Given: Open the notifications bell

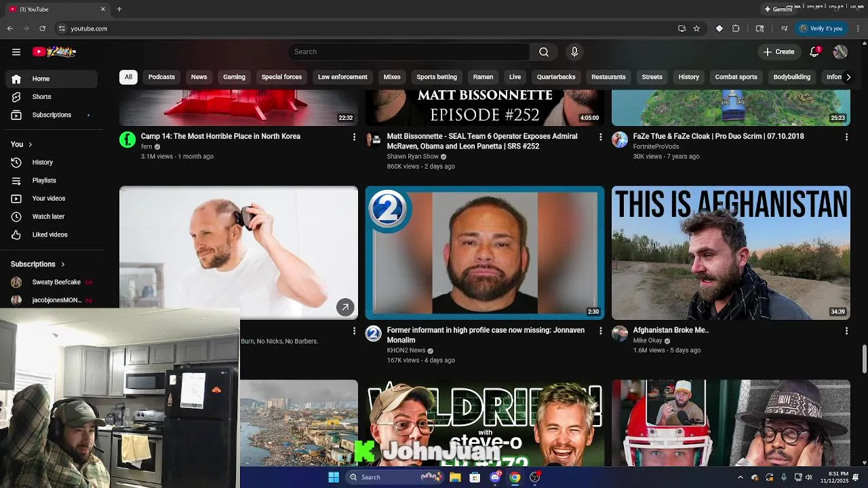Looking at the screenshot, I should tap(815, 52).
